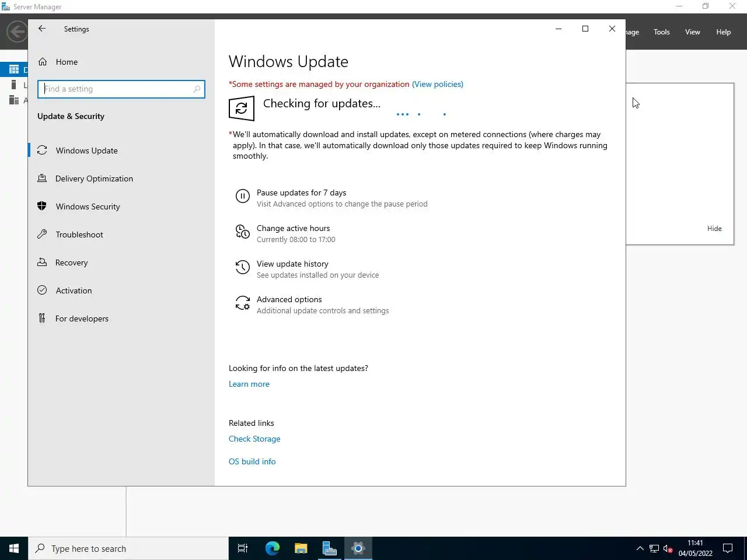Click Settings gear taskbar icon

(358, 548)
